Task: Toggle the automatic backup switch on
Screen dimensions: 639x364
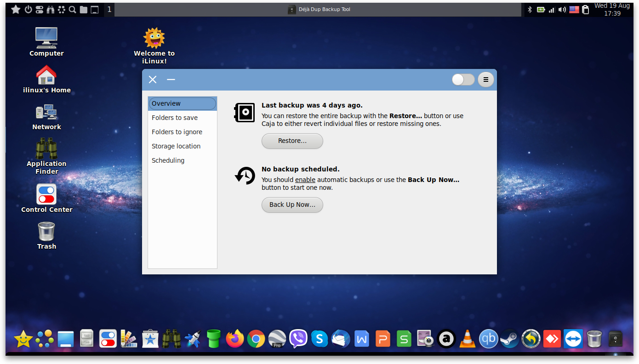Action: [463, 80]
